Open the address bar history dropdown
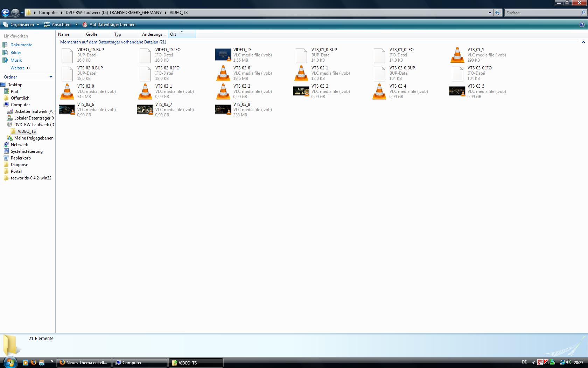The image size is (588, 368). [490, 13]
